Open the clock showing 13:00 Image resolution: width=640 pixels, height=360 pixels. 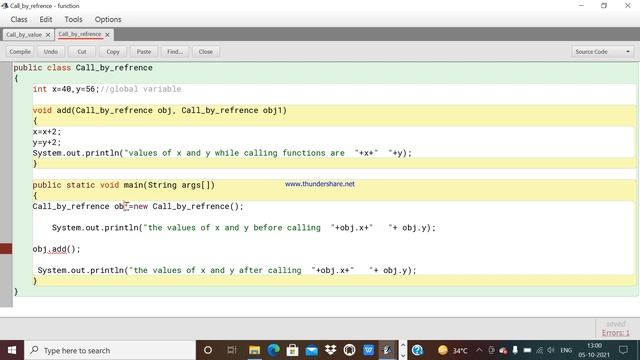594,350
